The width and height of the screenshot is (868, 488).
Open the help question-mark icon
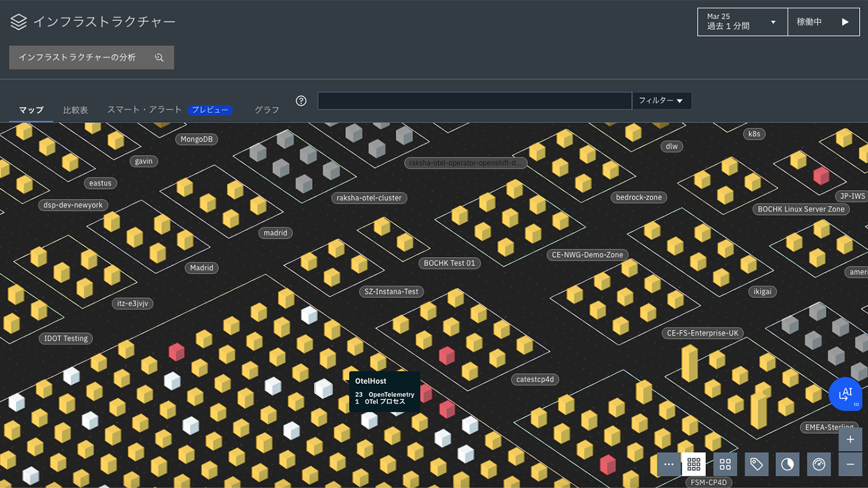301,101
